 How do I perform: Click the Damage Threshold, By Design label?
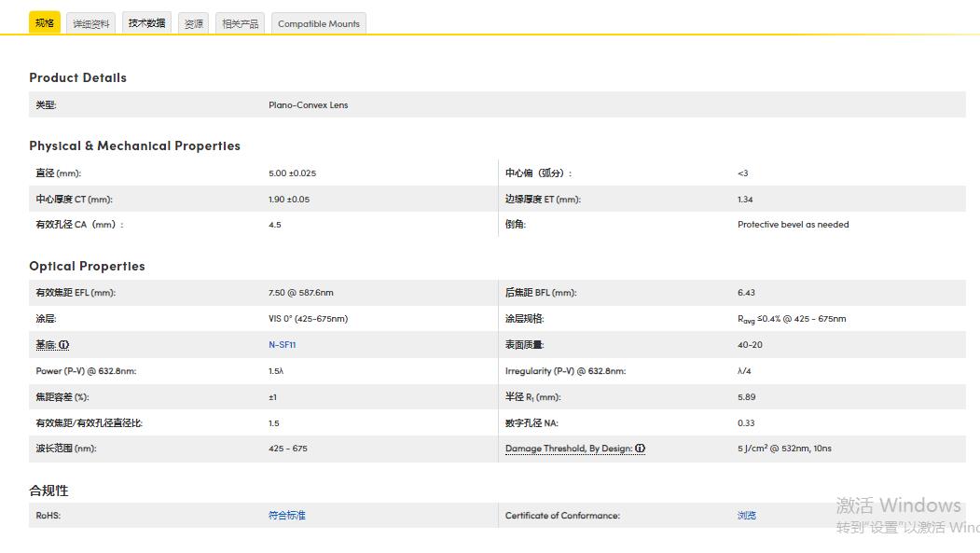568,449
